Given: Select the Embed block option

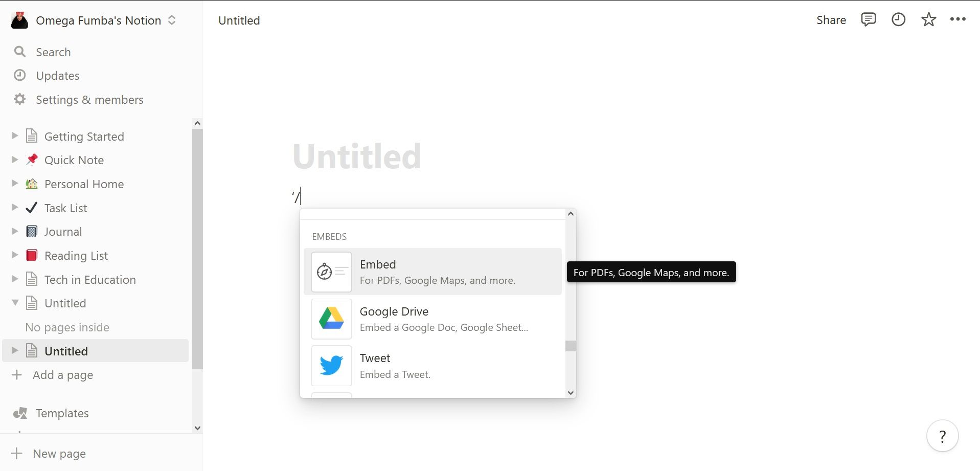Looking at the screenshot, I should (x=432, y=272).
